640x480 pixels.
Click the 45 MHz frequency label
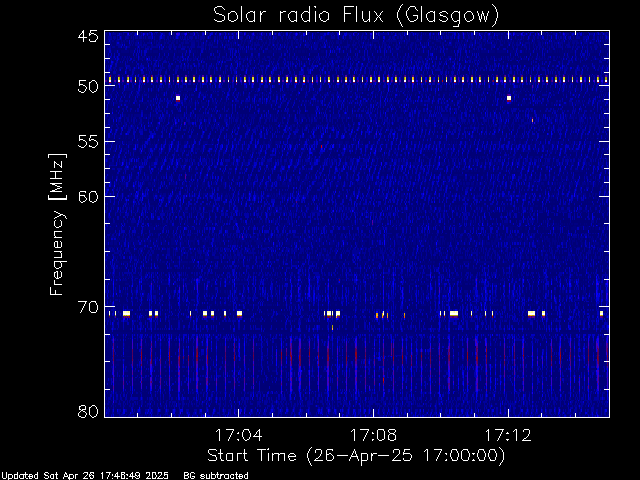[x=88, y=37]
